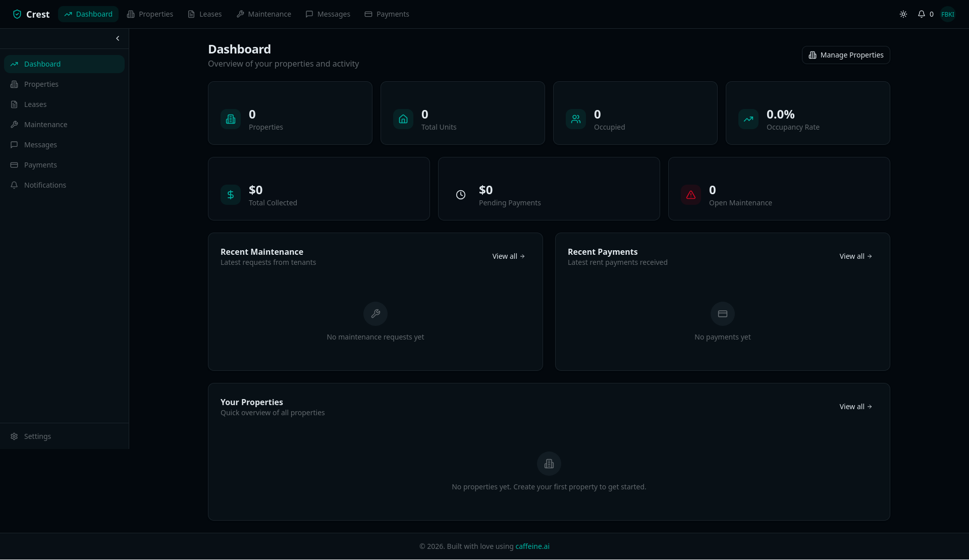The image size is (969, 560).
Task: Click the Properties stat card building icon
Action: click(x=231, y=119)
